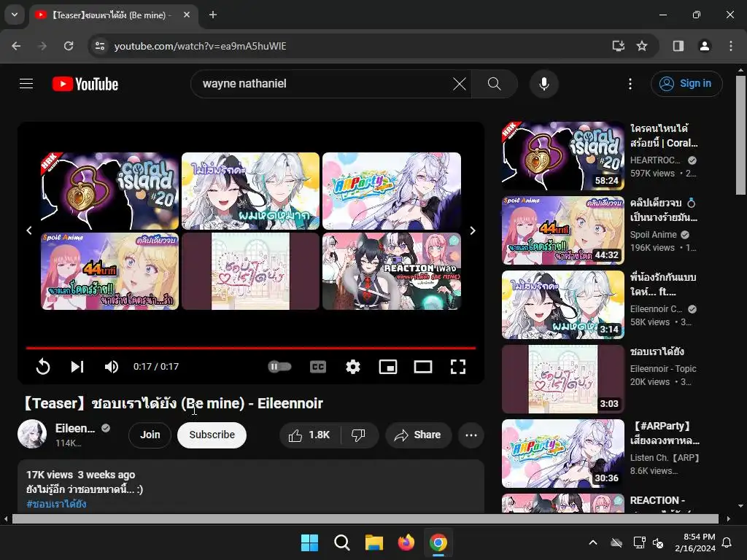This screenshot has height=560, width=747.
Task: Open YouTube settings three-dot menu
Action: (x=630, y=84)
